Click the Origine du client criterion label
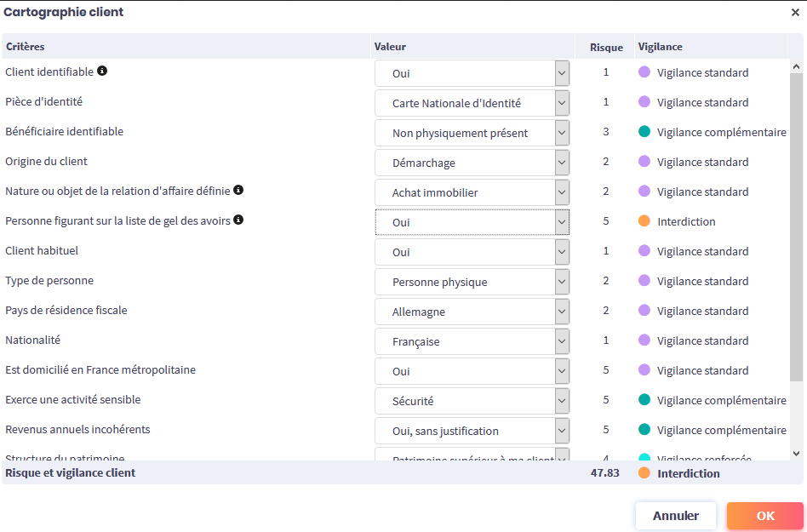Image resolution: width=807 pixels, height=532 pixels. [x=46, y=161]
